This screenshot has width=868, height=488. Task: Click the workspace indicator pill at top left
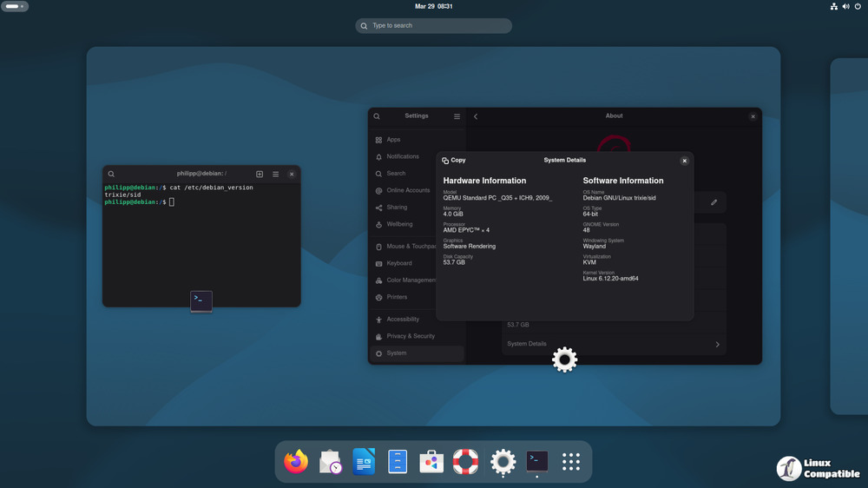(x=15, y=6)
